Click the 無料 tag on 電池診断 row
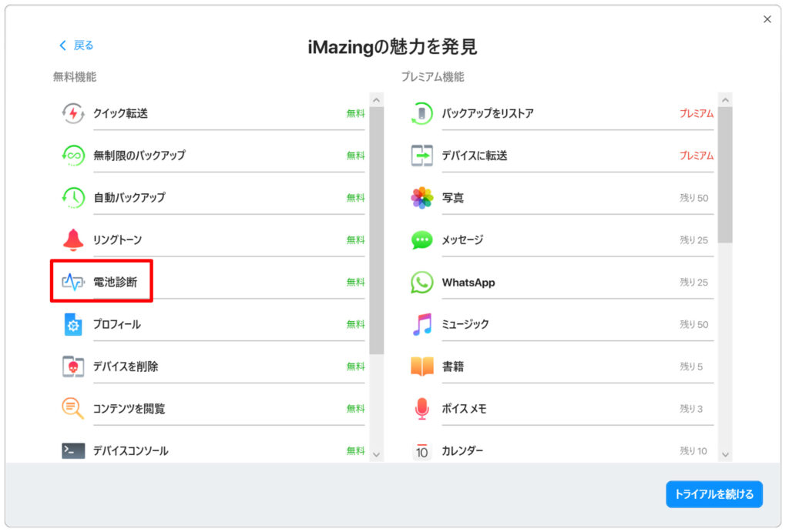The width and height of the screenshot is (789, 532). [355, 283]
